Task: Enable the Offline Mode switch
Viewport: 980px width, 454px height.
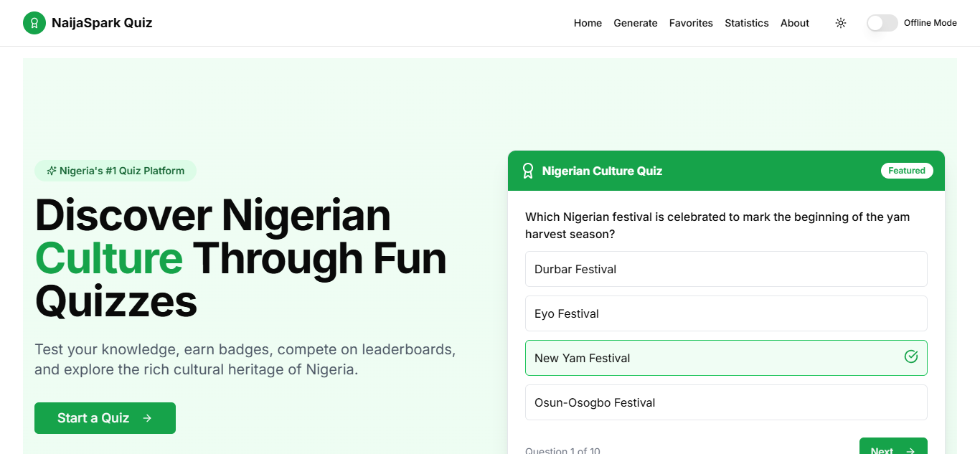Action: (x=882, y=23)
